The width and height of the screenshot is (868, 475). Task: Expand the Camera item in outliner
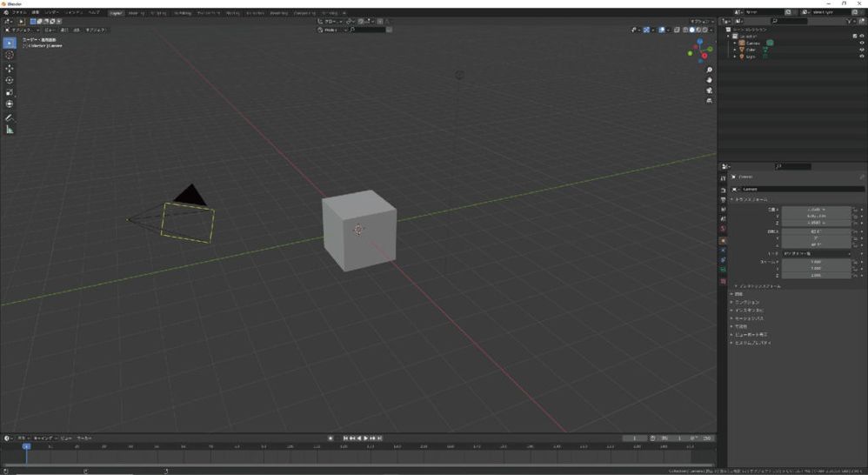click(x=735, y=43)
